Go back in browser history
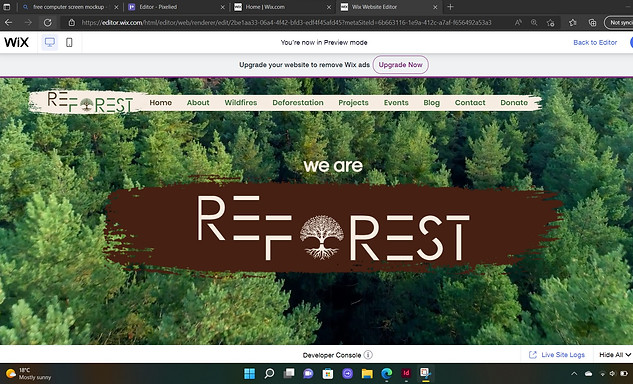The height and width of the screenshot is (384, 633). coord(8,23)
